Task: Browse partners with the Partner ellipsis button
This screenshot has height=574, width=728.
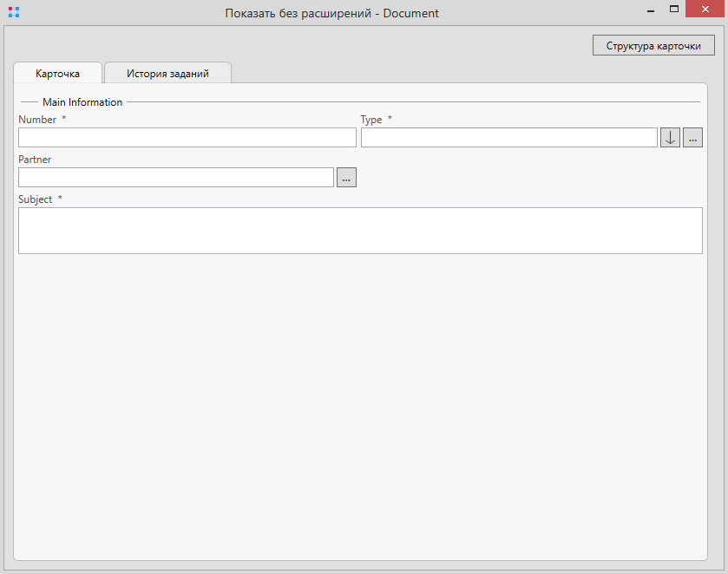Action: point(346,178)
